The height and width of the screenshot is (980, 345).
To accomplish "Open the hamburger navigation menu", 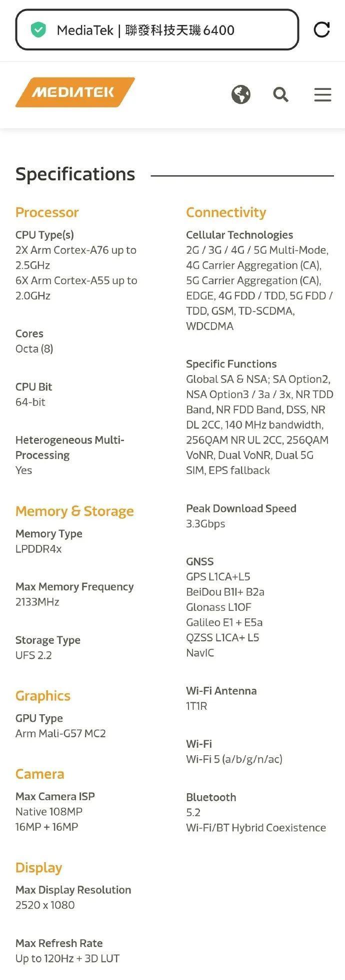I will (x=322, y=94).
